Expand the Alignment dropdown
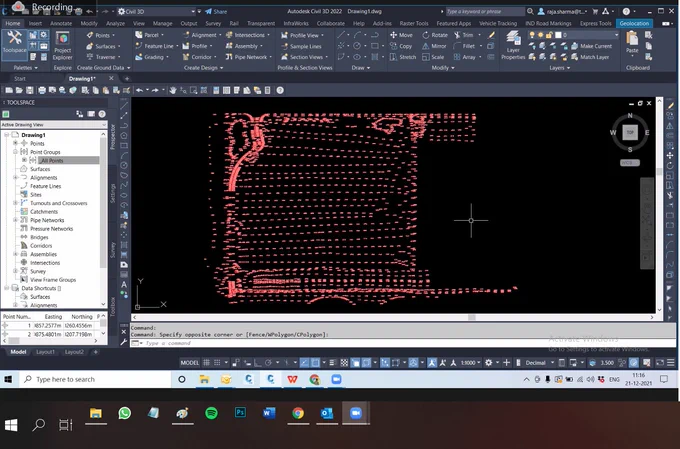Viewport: 680px width, 449px height. point(203,35)
